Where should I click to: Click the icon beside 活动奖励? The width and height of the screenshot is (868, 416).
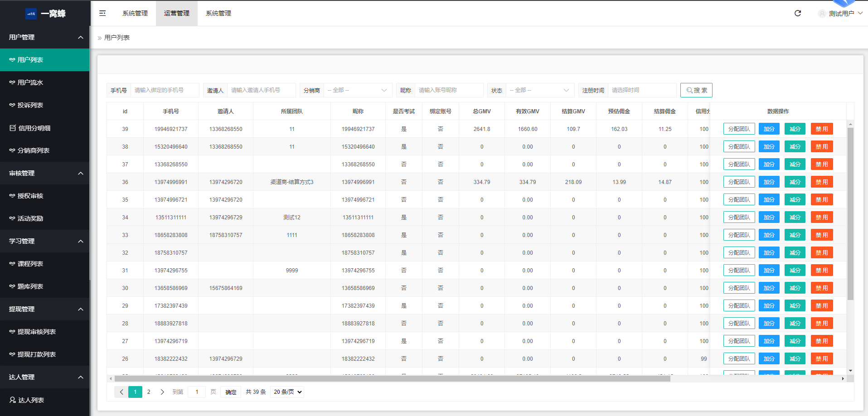point(12,218)
